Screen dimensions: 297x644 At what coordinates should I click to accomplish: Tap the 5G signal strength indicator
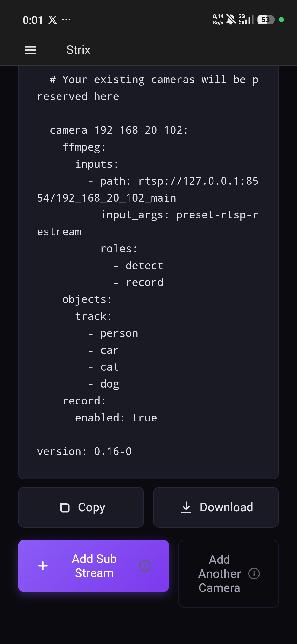pyautogui.click(x=246, y=20)
